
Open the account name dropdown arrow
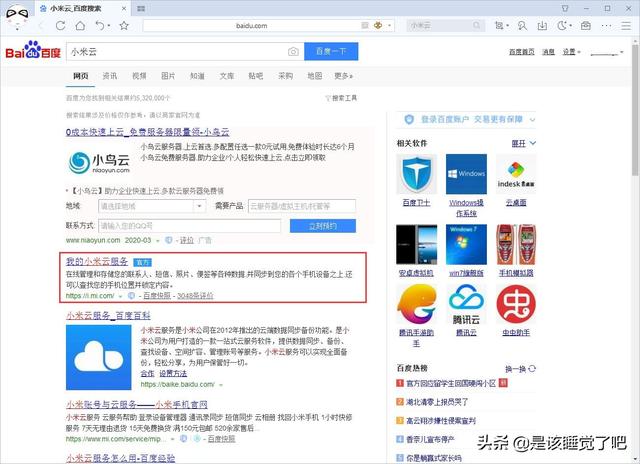click(622, 52)
